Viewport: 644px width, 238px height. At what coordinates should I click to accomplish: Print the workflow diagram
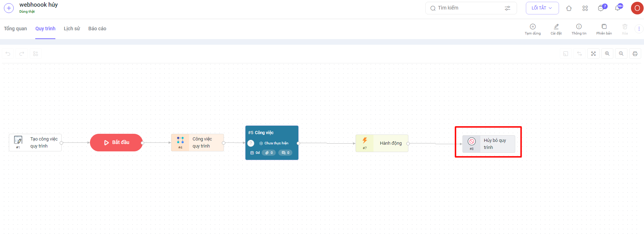click(635, 54)
